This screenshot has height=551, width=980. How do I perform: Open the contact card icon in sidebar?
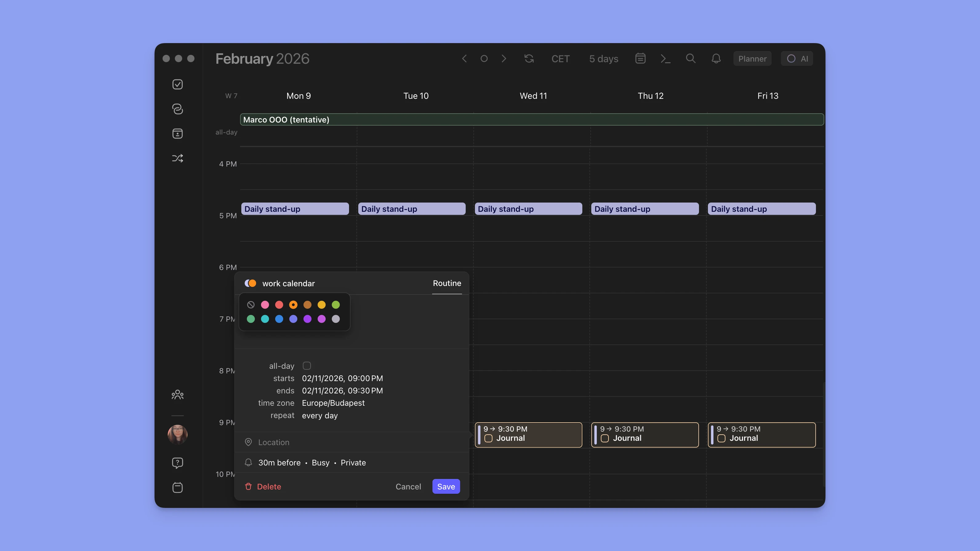177,133
